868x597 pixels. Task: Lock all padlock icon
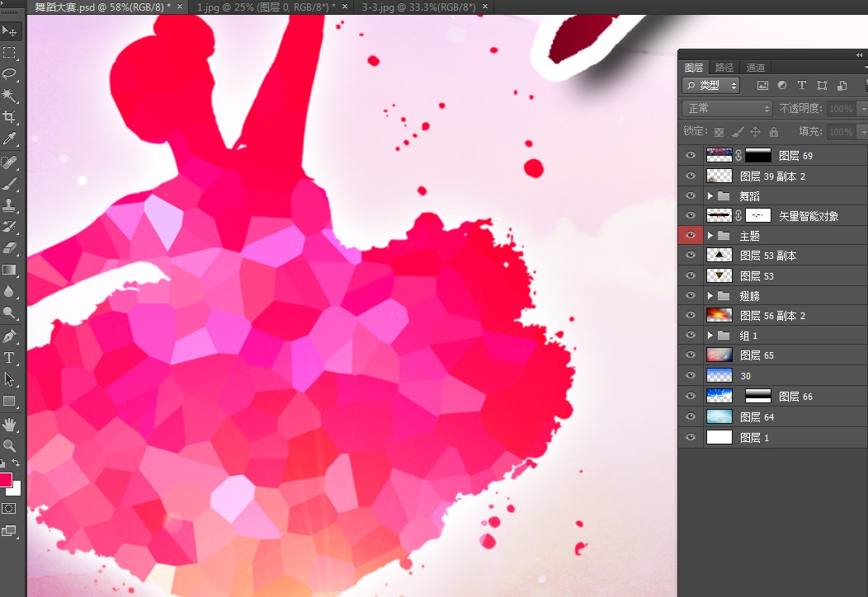pyautogui.click(x=774, y=132)
